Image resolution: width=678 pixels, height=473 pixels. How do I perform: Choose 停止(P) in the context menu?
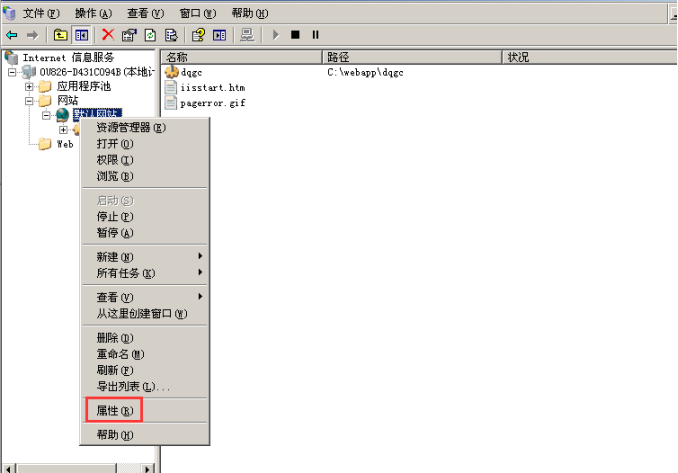tap(114, 217)
